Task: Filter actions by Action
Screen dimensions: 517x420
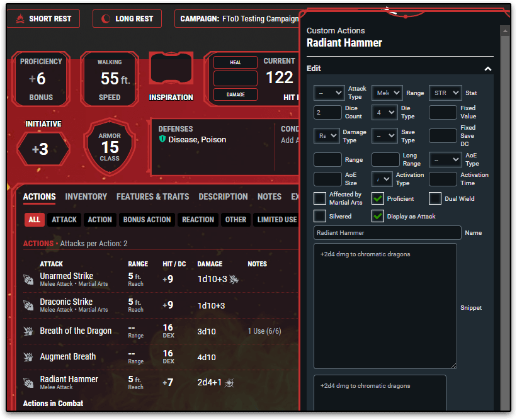Action: point(99,220)
